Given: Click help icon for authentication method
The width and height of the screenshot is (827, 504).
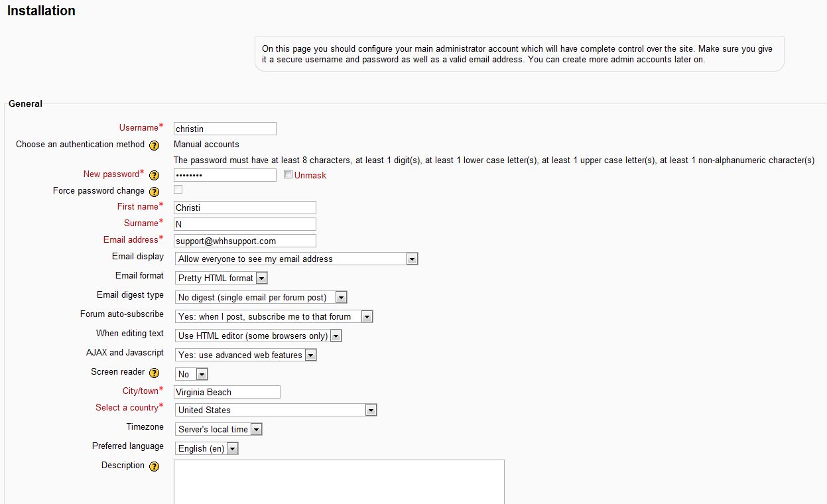Looking at the screenshot, I should coord(154,145).
